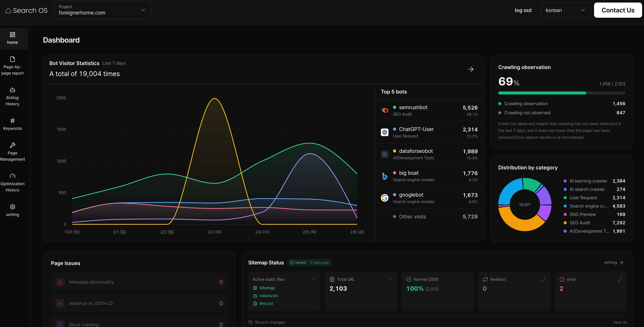This screenshot has width=644, height=327.
Task: Expand the Active static files chevron
Action: [313, 279]
